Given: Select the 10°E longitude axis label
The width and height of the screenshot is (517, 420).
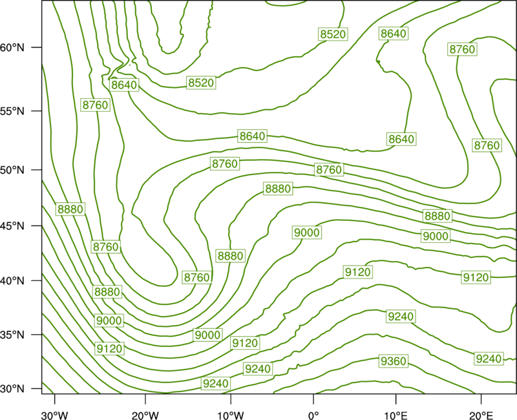Looking at the screenshot, I should (x=396, y=415).
